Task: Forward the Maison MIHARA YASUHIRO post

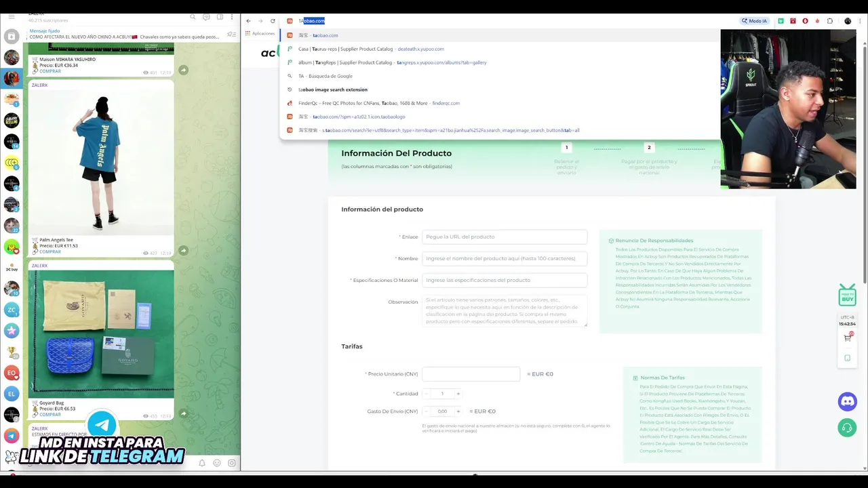Action: (183, 70)
